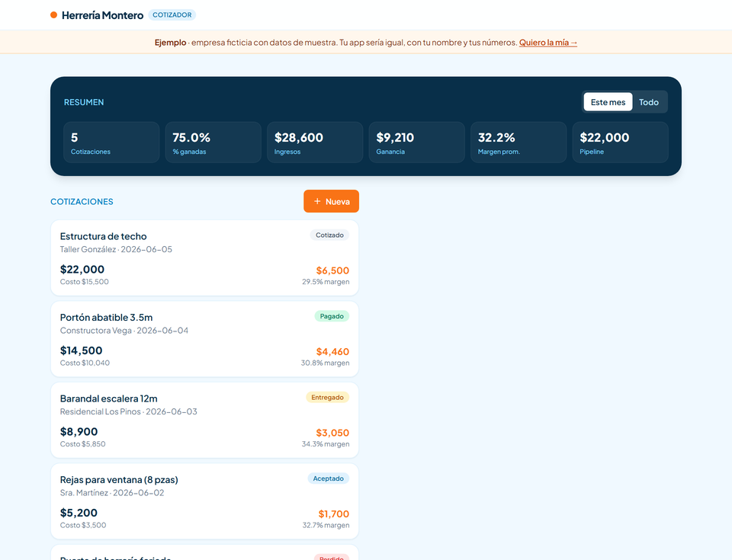Click the '$5,200' quote price
The height and width of the screenshot is (560, 732).
tap(79, 514)
